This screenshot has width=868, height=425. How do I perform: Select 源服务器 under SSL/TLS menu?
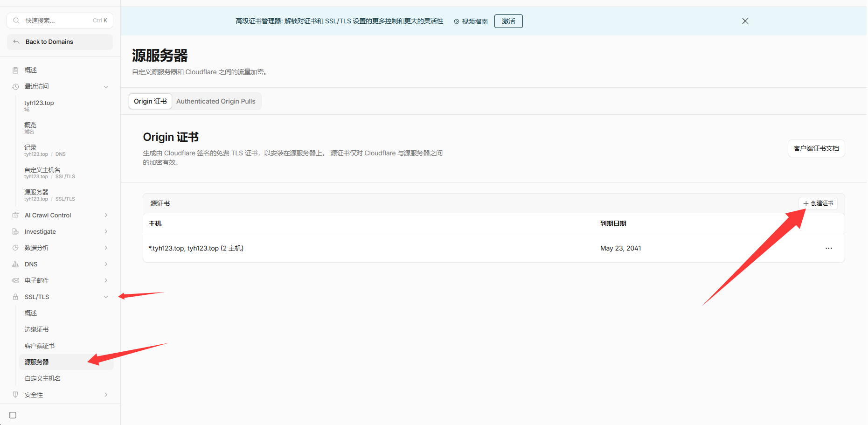tap(66, 362)
